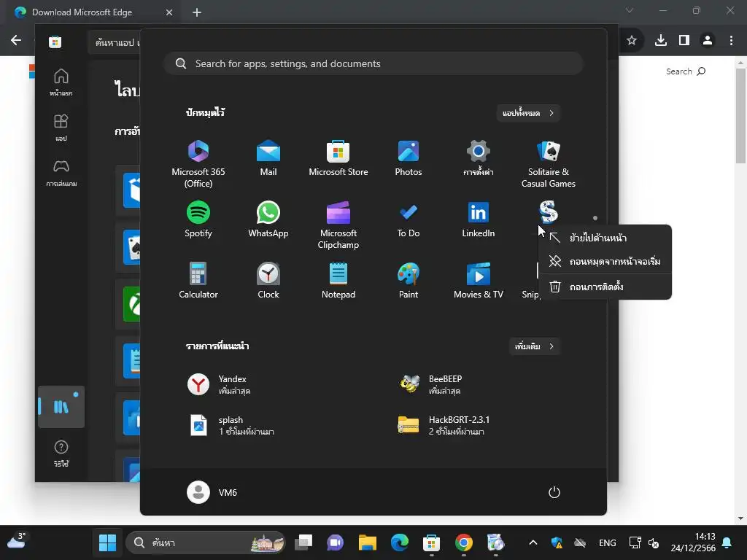The image size is (747, 560).
Task: Click Windows Start button on taskbar
Action: 108,542
